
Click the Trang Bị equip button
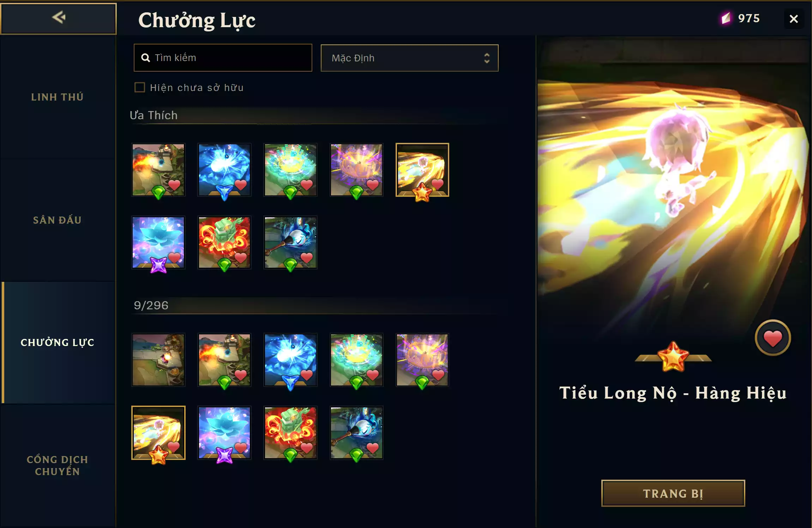pyautogui.click(x=673, y=493)
